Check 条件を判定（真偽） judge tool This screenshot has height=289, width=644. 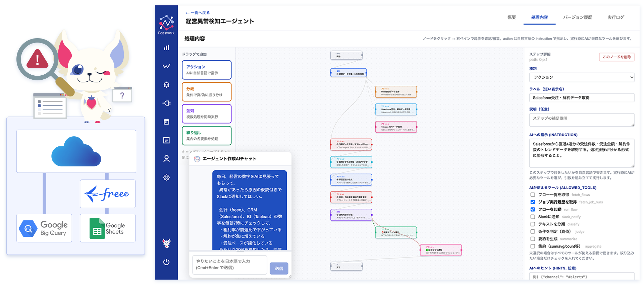click(533, 231)
